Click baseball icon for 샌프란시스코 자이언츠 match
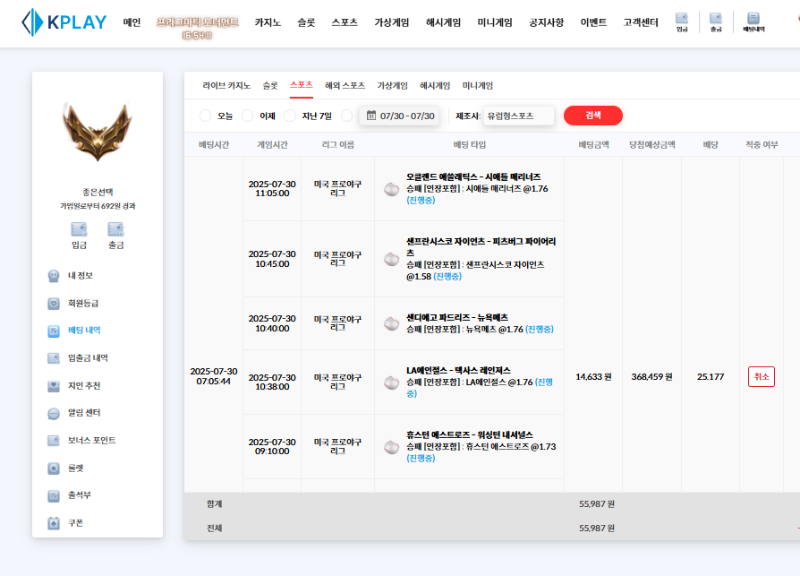 pos(391,259)
